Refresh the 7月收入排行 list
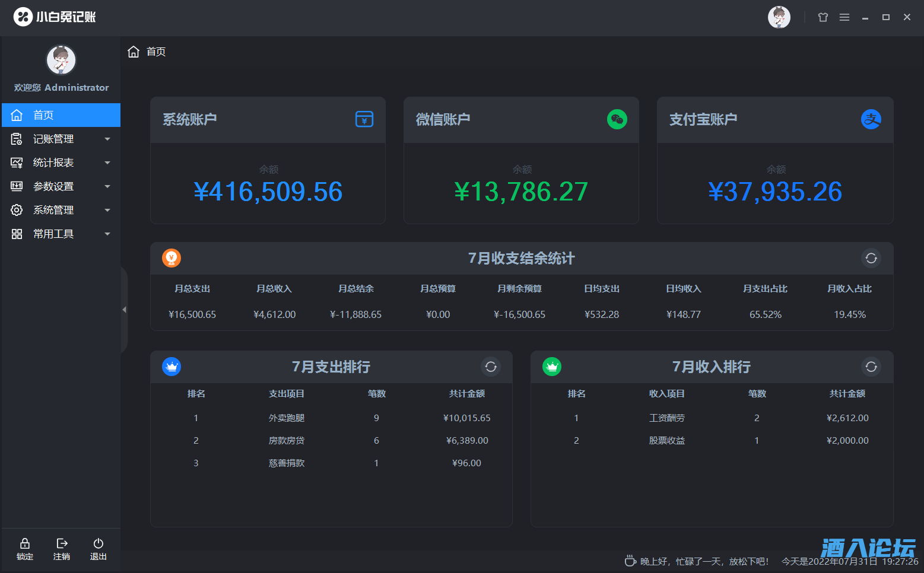924x573 pixels. coord(871,367)
